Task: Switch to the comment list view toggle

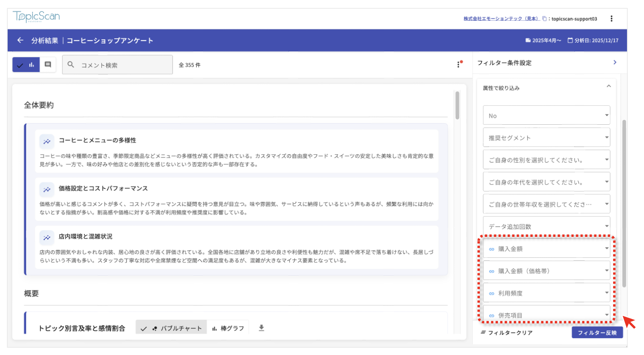Action: click(48, 65)
